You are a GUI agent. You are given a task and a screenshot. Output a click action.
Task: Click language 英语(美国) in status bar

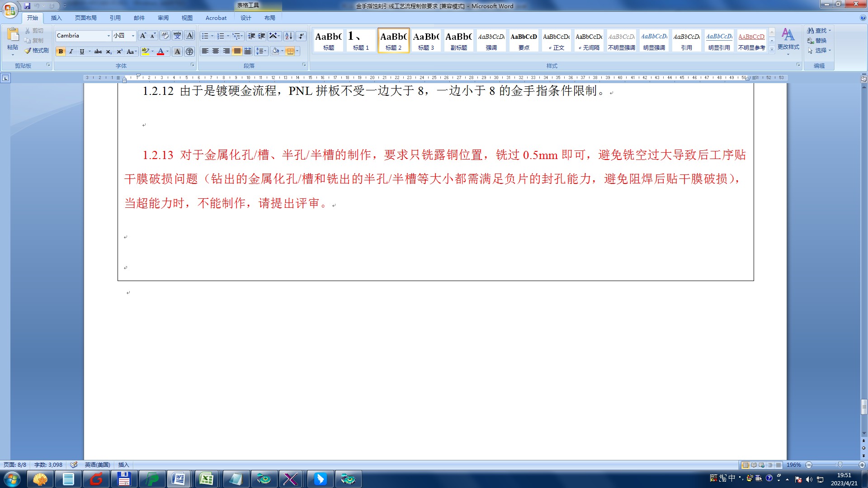pos(98,465)
